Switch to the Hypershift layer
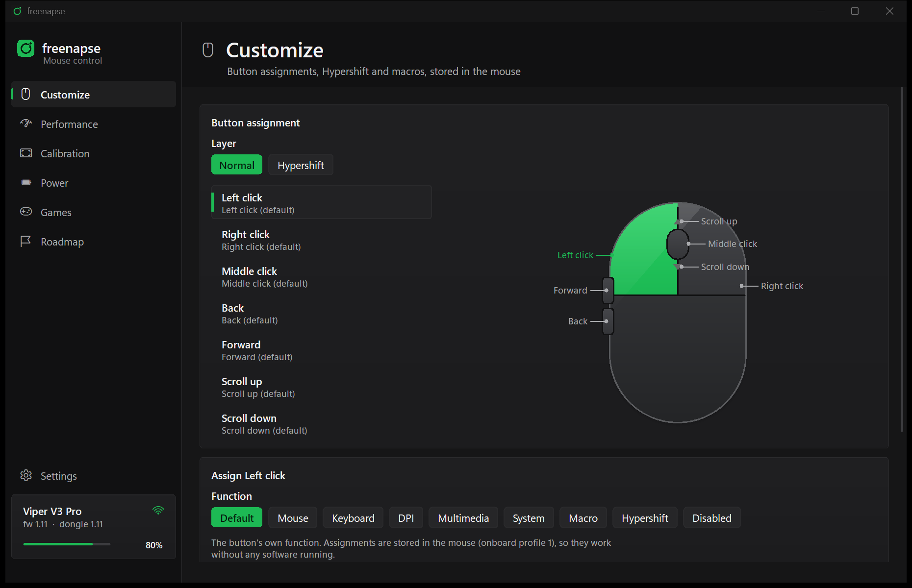This screenshot has height=588, width=912. [301, 165]
